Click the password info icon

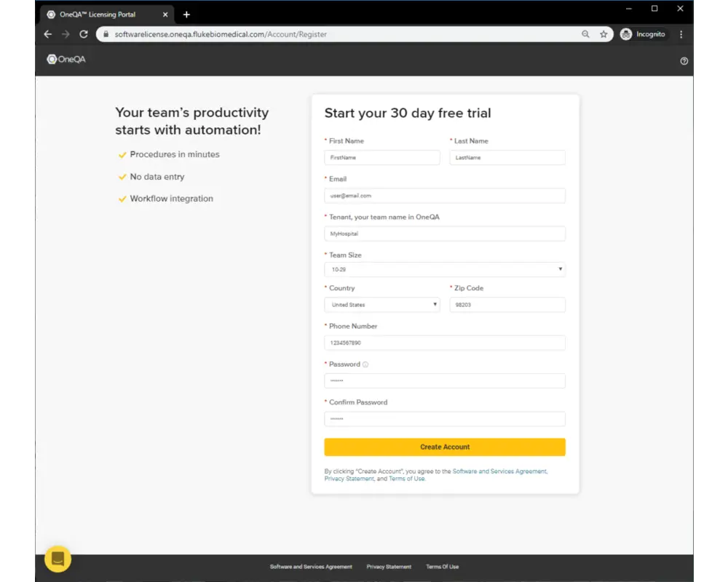(x=365, y=364)
